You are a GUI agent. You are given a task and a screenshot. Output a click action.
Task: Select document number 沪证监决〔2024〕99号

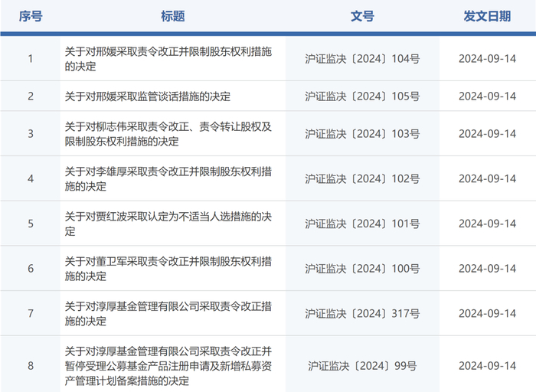pyautogui.click(x=362, y=366)
